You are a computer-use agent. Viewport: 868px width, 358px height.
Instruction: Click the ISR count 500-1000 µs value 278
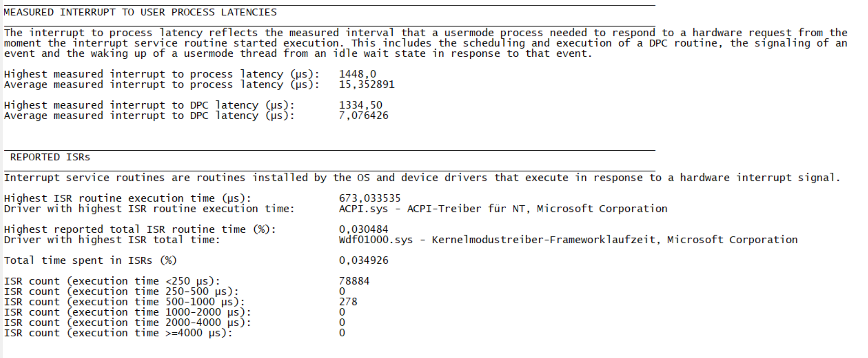pos(348,302)
